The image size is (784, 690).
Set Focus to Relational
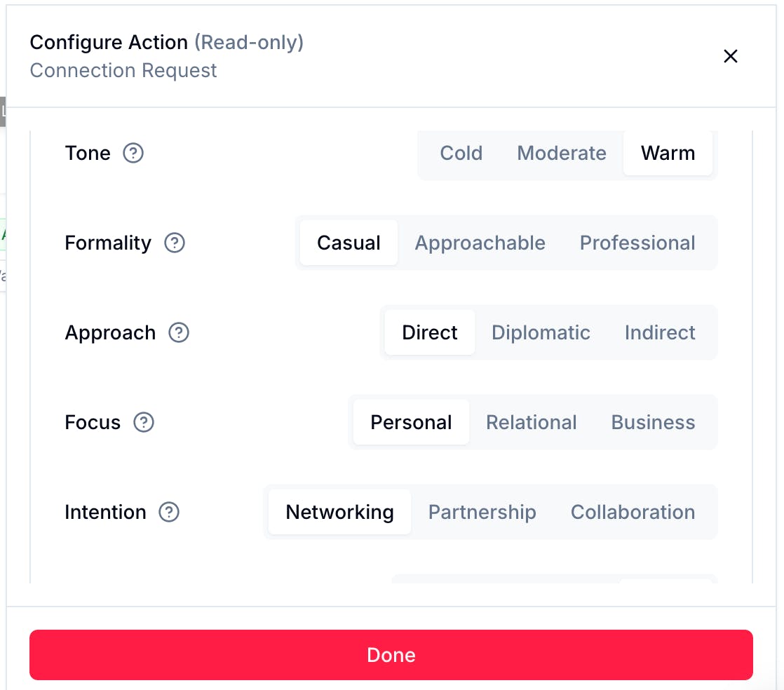[x=531, y=422]
